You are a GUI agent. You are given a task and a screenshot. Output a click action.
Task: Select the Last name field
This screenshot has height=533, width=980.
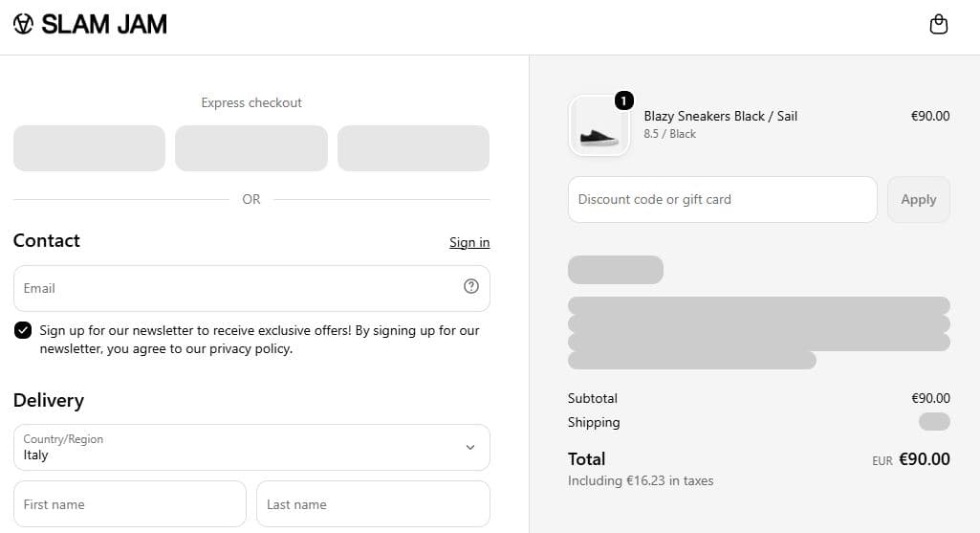[x=373, y=504]
